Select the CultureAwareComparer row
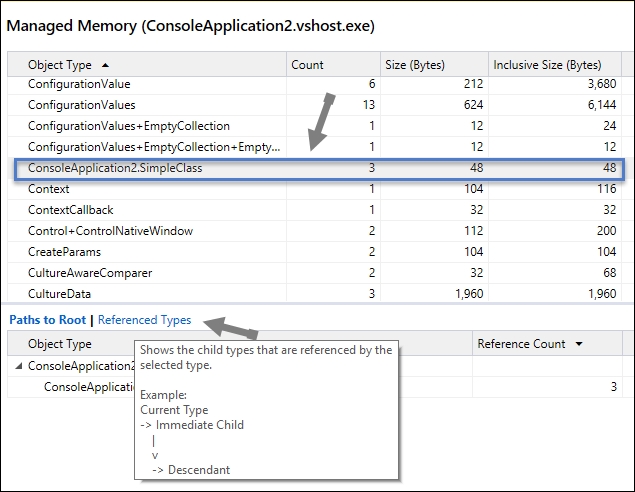This screenshot has width=635, height=492. pos(314,273)
